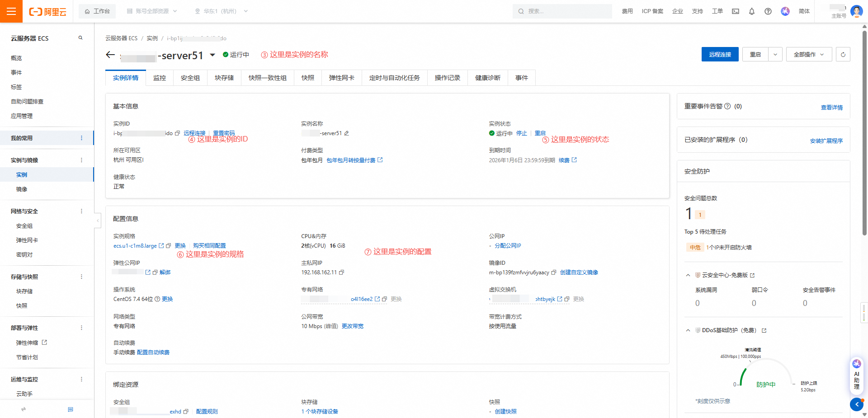Image resolution: width=868 pixels, height=418 pixels.
Task: Copy the instance type ecs.u1-c1m8.large
Action: click(x=168, y=246)
